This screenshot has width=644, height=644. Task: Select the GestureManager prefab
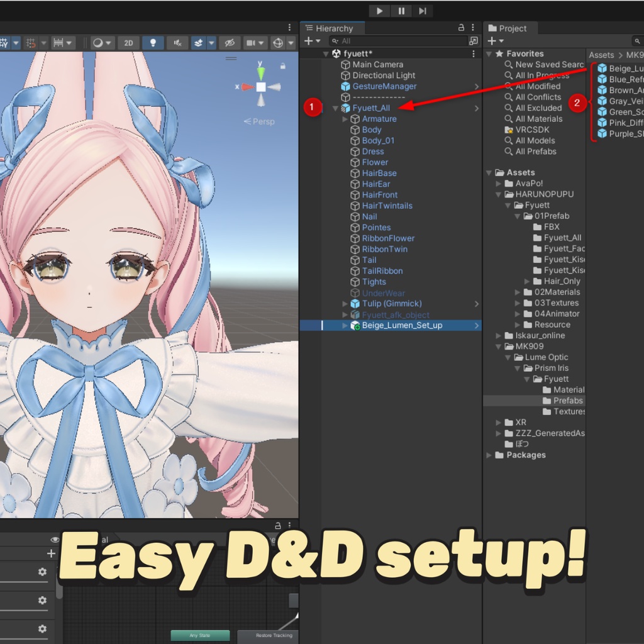[384, 86]
